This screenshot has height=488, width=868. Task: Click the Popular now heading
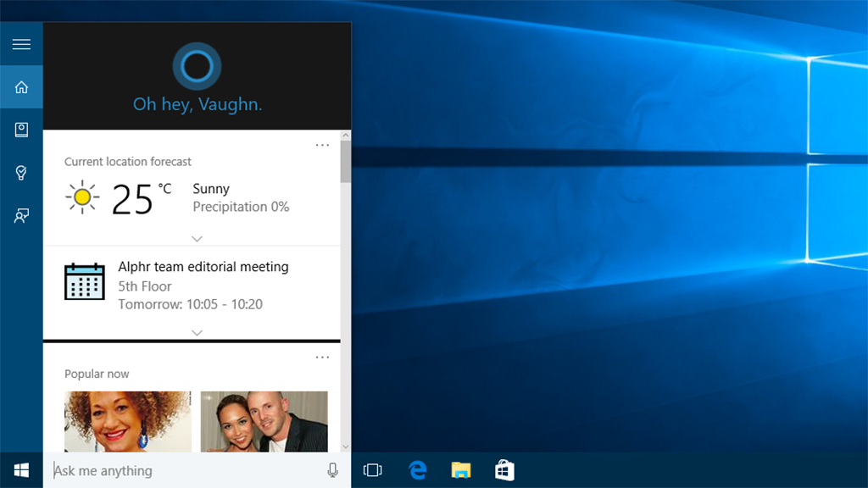pyautogui.click(x=97, y=374)
